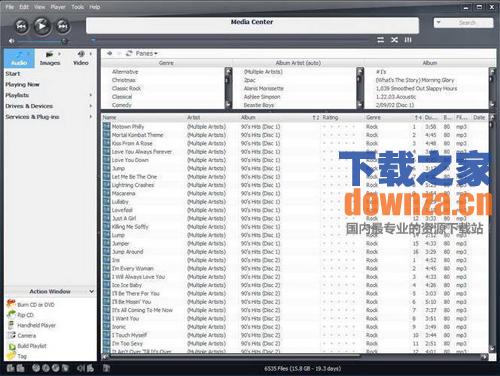Select the Audio library tab

coord(19,58)
